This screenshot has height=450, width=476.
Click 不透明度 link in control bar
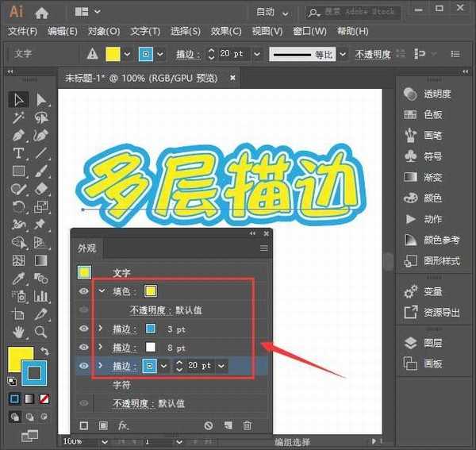click(373, 54)
